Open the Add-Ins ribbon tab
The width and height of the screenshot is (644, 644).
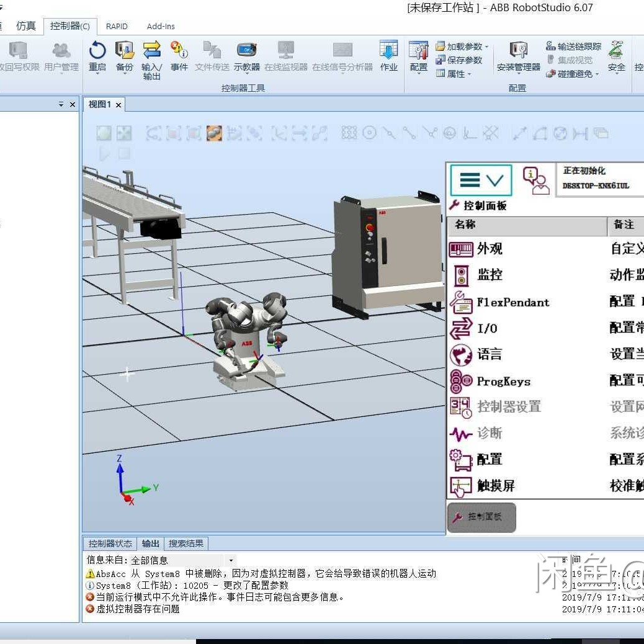tap(161, 26)
